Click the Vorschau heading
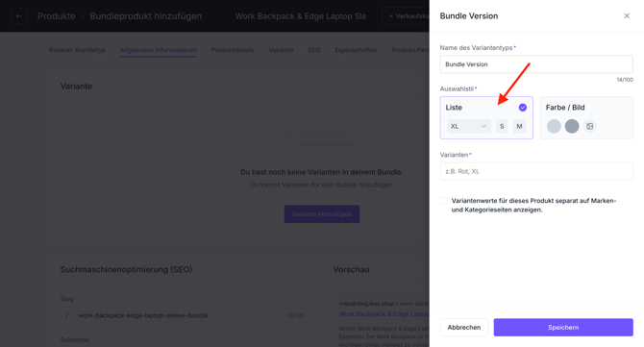This screenshot has width=644, height=347. (351, 270)
